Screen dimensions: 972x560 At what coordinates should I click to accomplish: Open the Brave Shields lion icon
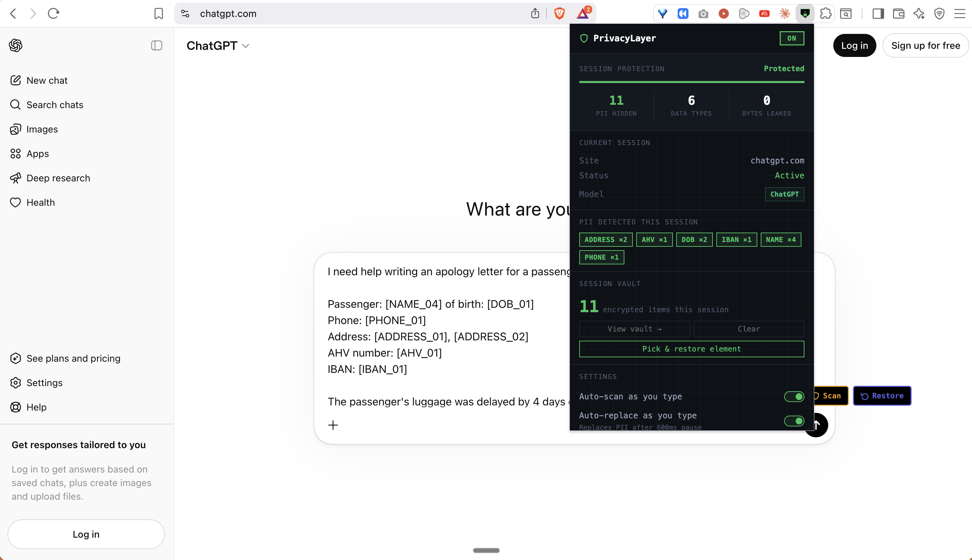[559, 14]
